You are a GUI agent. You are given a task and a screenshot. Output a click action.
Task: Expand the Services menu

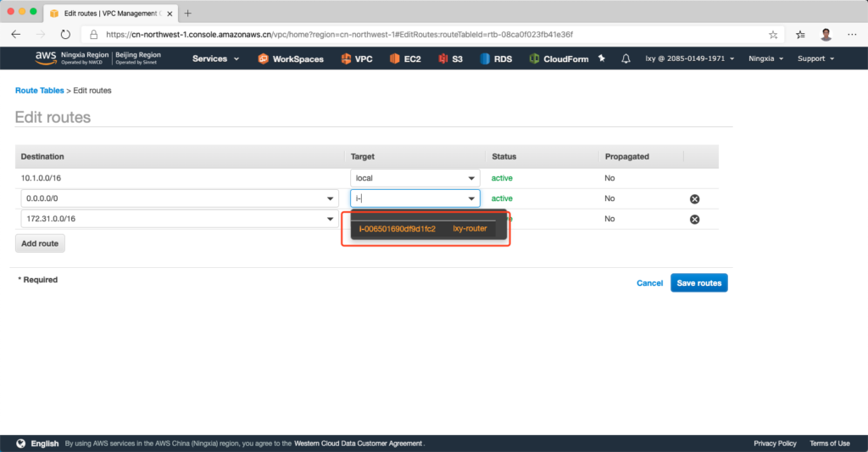[x=215, y=59]
